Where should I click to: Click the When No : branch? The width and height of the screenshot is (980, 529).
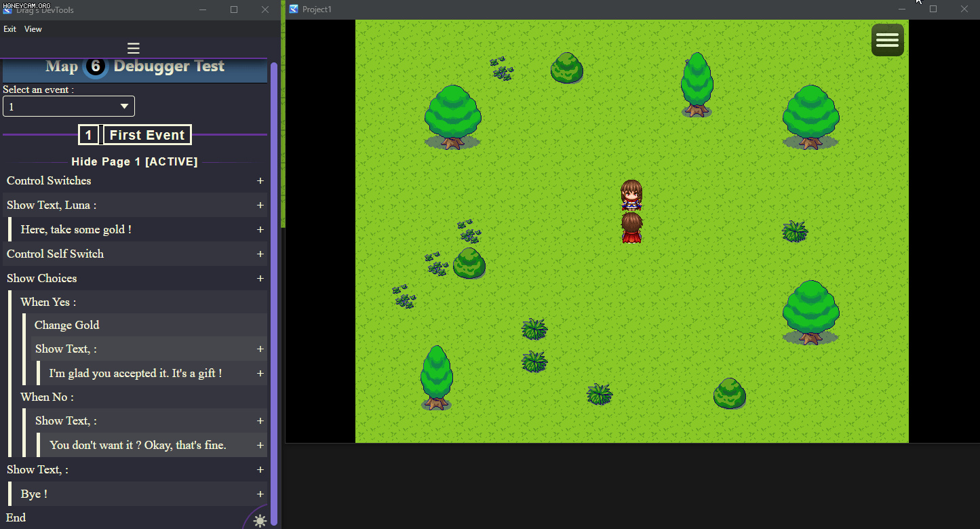coord(47,397)
